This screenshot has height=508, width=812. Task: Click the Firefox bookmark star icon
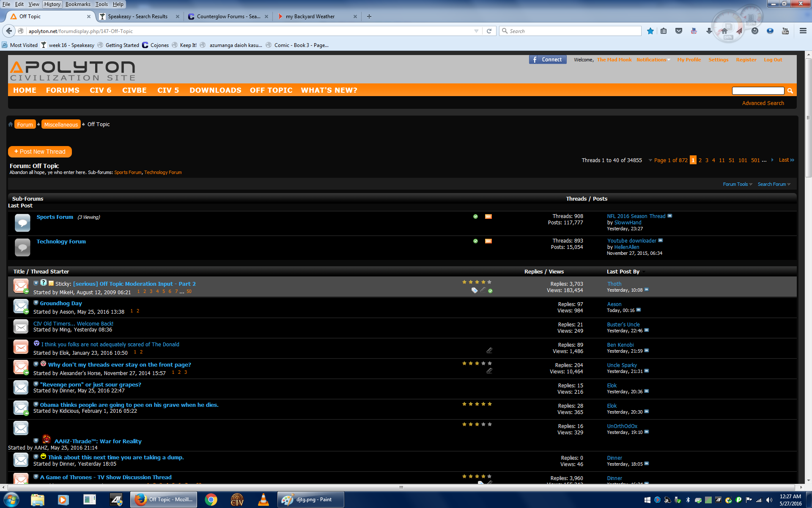(x=650, y=31)
